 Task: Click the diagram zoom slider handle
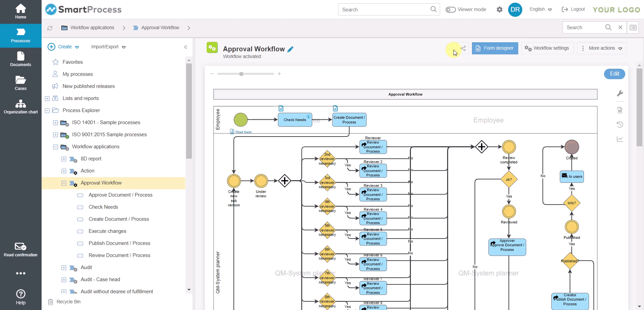coord(241,74)
